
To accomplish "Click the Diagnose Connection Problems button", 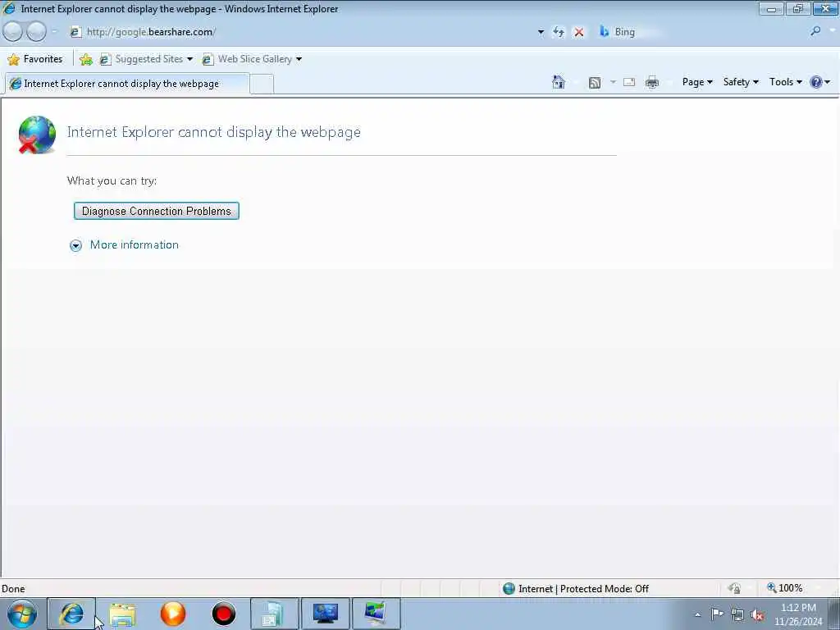I will point(157,211).
